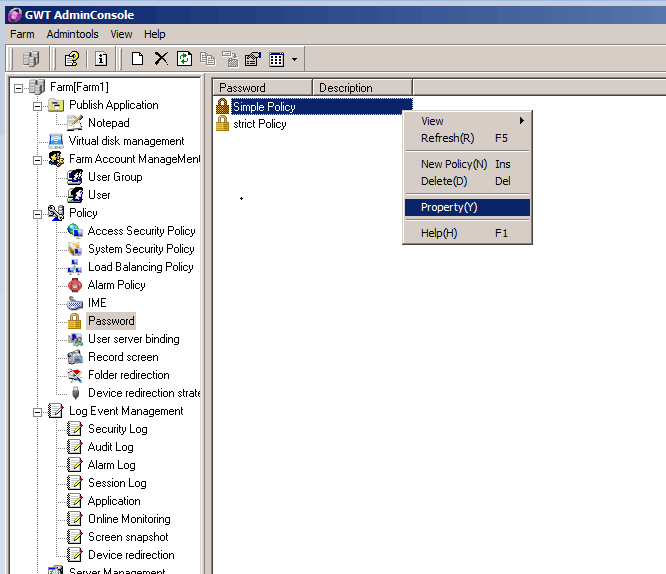Click the green Refresh toolbar icon
The width and height of the screenshot is (666, 574).
(x=184, y=59)
